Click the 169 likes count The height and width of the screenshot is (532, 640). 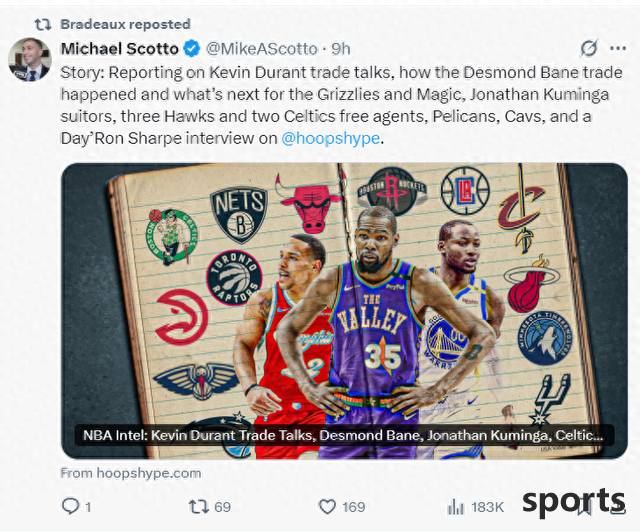pyautogui.click(x=353, y=507)
